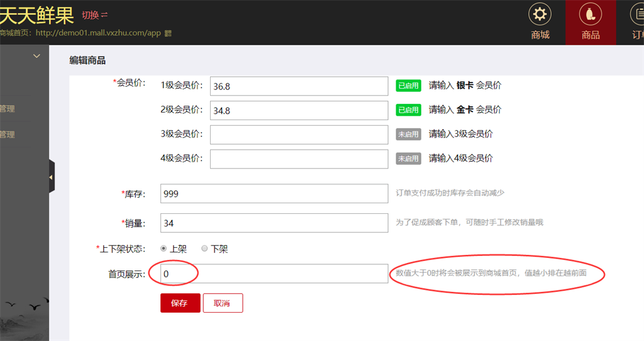Select the 上架 radio button
Viewport: 644px width, 341px height.
pos(164,249)
